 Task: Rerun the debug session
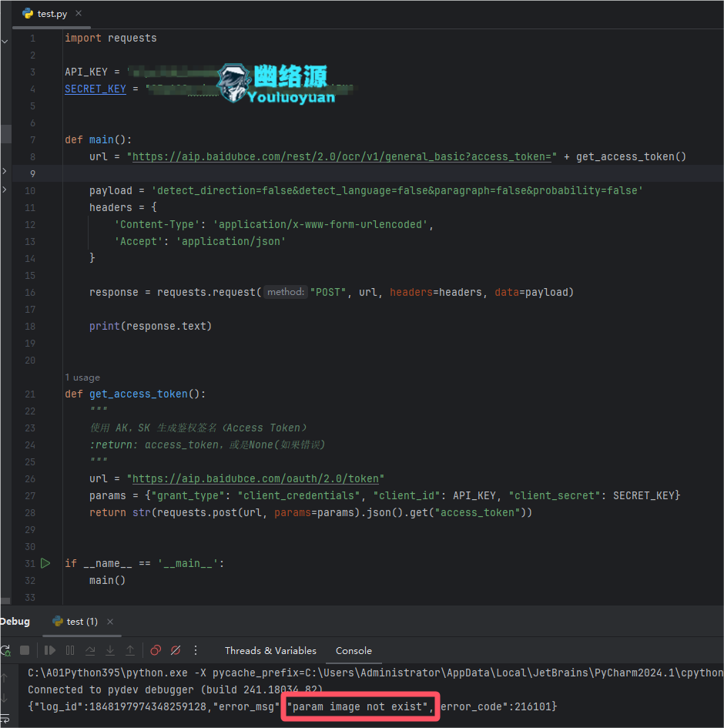pos(7,651)
